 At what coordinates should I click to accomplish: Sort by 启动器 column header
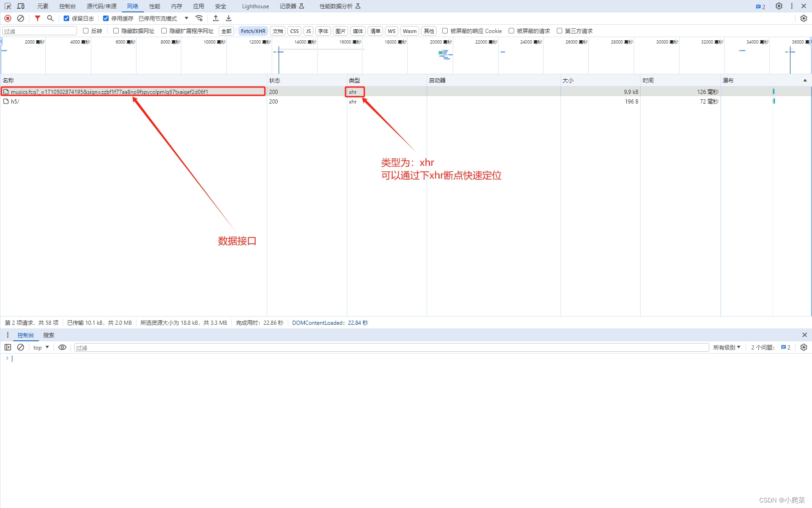pos(494,80)
